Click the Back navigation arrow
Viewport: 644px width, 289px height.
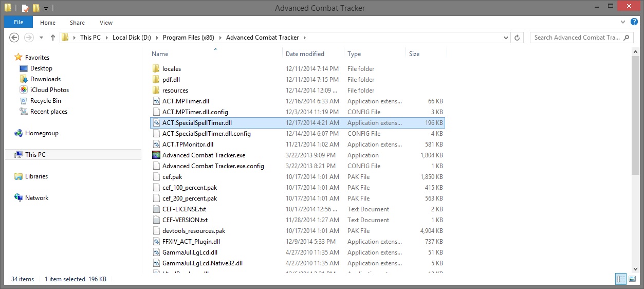click(x=14, y=38)
